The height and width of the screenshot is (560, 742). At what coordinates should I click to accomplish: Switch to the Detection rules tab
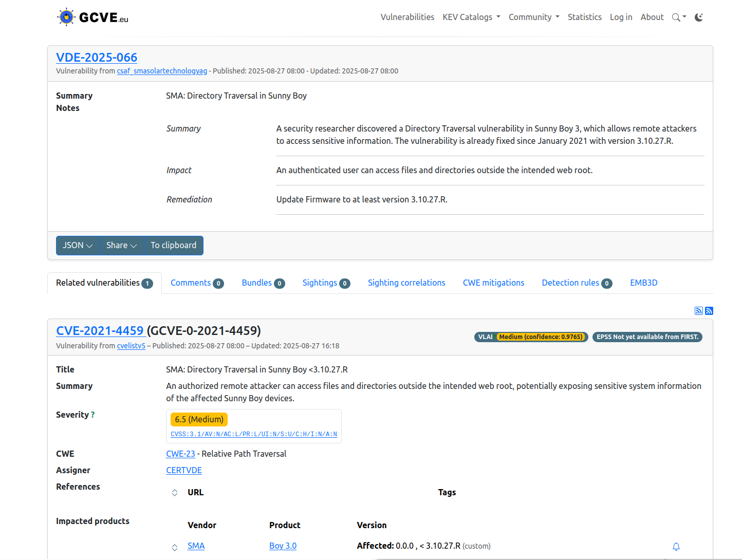point(577,283)
